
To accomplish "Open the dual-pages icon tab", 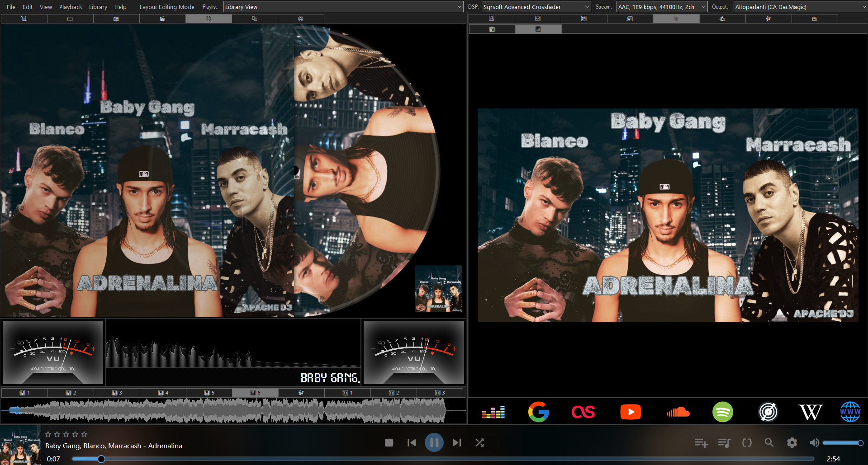I will point(255,19).
